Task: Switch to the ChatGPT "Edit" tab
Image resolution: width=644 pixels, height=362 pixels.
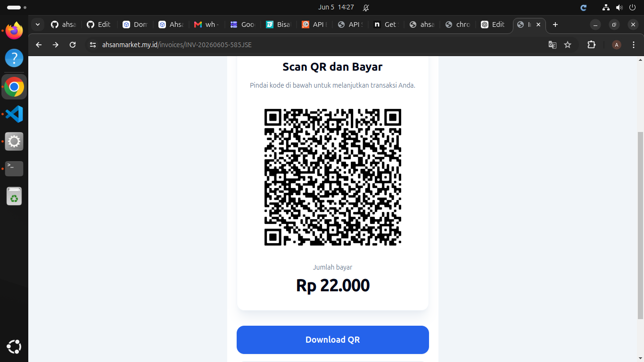Action: [x=494, y=25]
